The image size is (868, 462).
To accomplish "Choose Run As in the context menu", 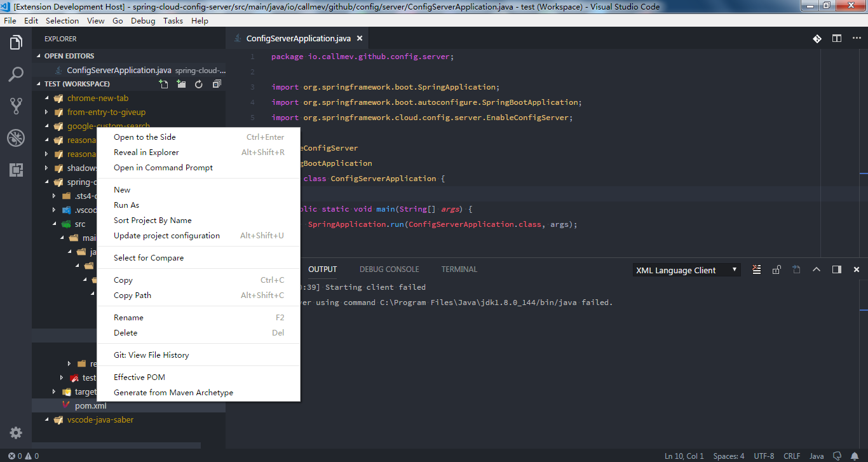I will [198, 205].
